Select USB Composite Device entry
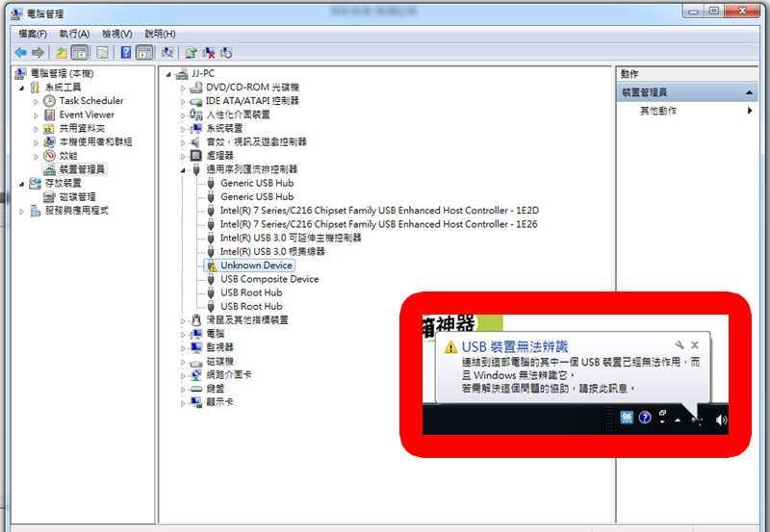Viewport: 770px width, 532px height. tap(269, 279)
